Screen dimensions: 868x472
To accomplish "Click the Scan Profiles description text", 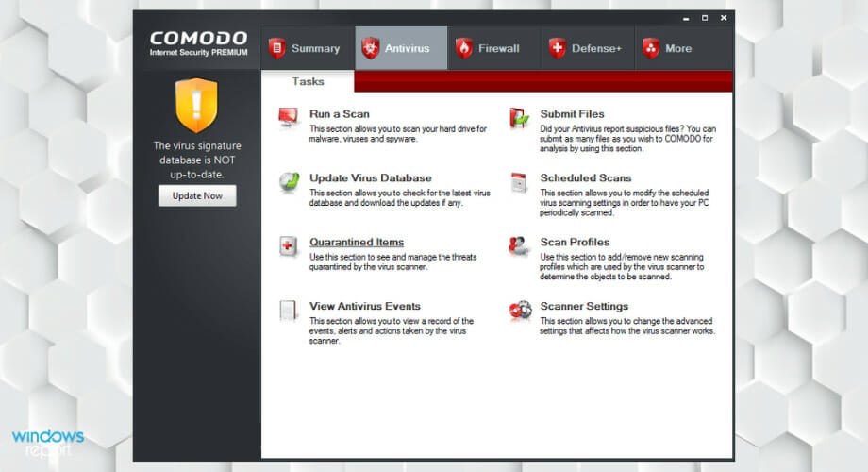I will coord(622,266).
